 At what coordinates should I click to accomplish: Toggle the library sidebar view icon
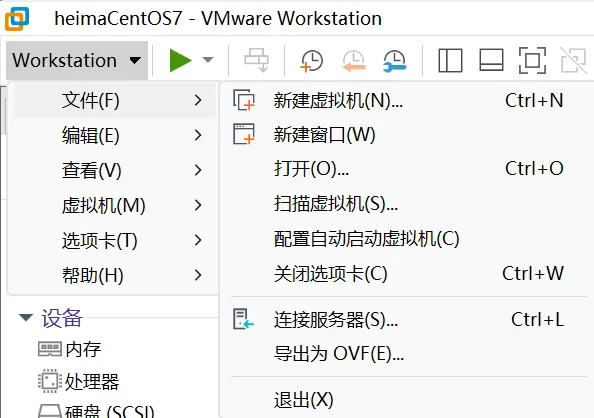click(450, 60)
